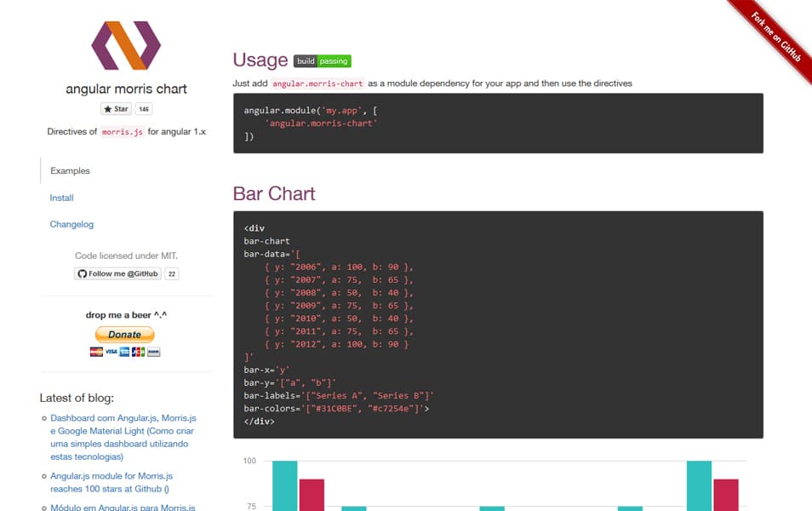Click the 100 y-axis label on chart
This screenshot has width=812, height=511.
249,461
